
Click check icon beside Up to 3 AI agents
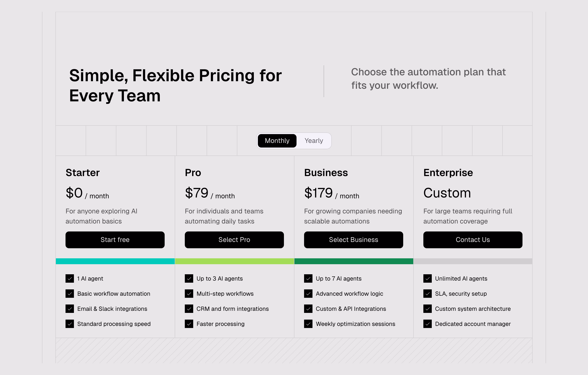pyautogui.click(x=189, y=279)
